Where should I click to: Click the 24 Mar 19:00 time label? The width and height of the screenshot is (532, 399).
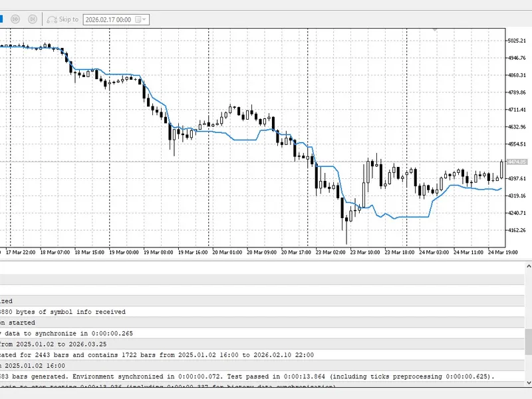(503, 253)
